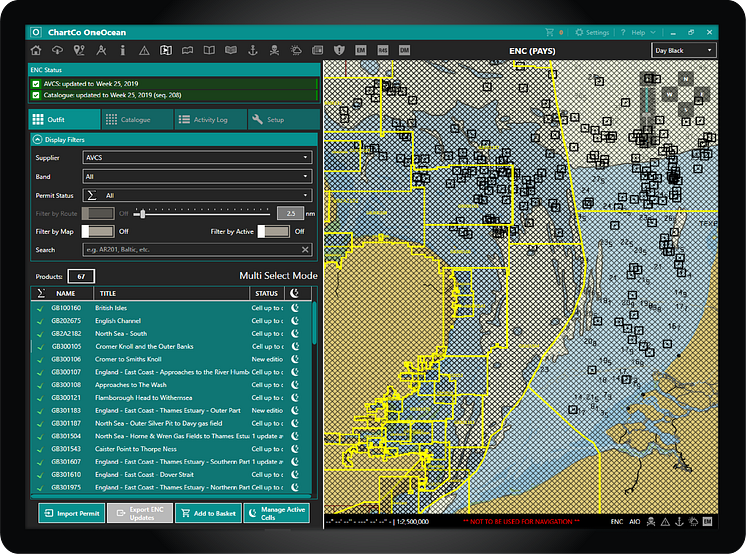Sort by the STATUS column header
Image resolution: width=746 pixels, height=554 pixels.
(266, 293)
